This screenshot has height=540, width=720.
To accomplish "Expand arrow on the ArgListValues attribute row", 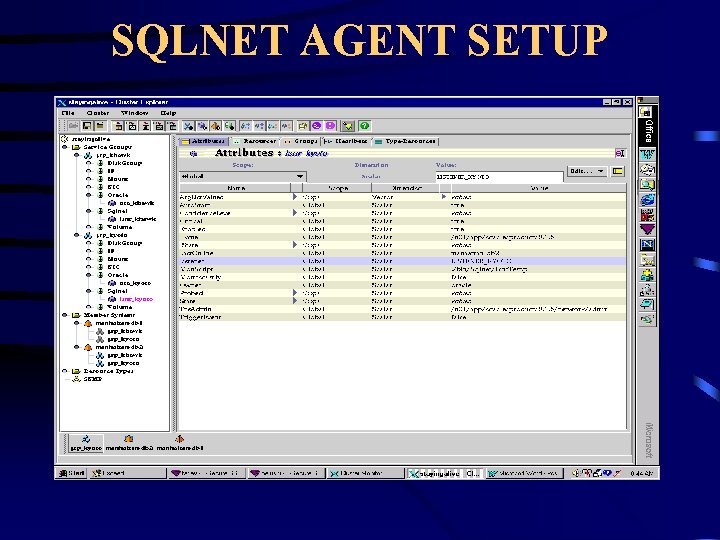I will pyautogui.click(x=295, y=197).
